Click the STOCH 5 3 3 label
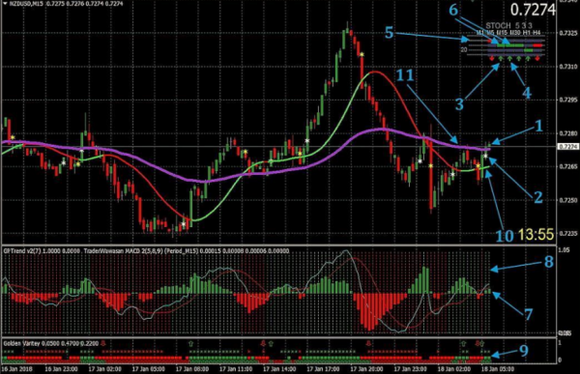Viewport: 580px width, 374px height. (x=509, y=26)
